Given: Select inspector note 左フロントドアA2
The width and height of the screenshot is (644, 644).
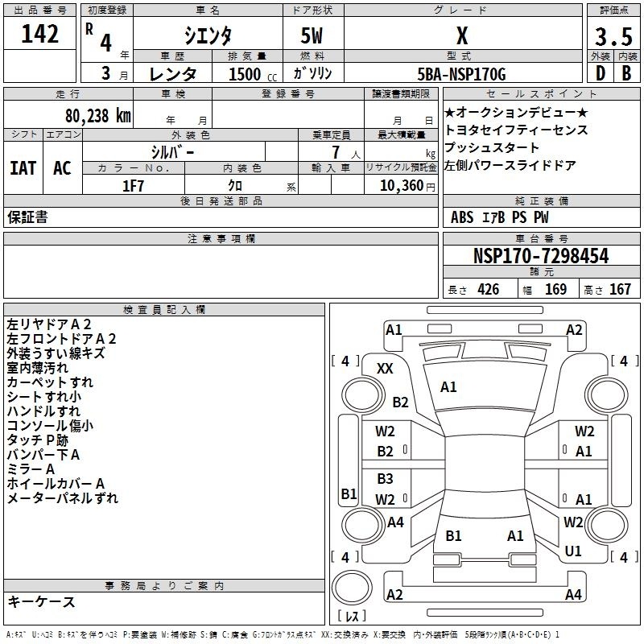Looking at the screenshot, I should 61,339.
